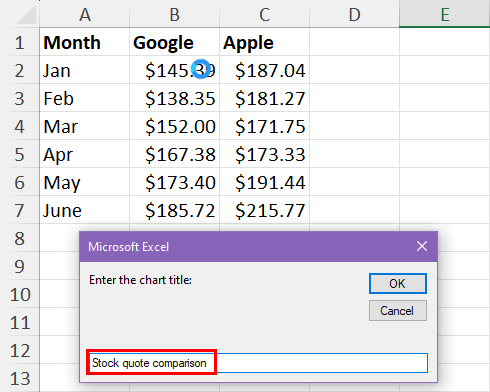
Task: Select cell with $138.35
Action: click(x=175, y=98)
